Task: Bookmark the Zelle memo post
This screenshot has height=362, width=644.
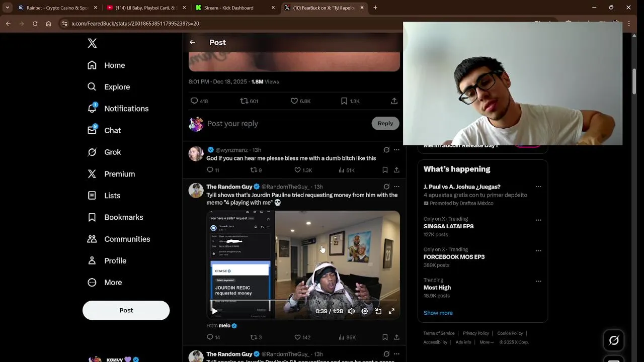Action: (x=385, y=337)
